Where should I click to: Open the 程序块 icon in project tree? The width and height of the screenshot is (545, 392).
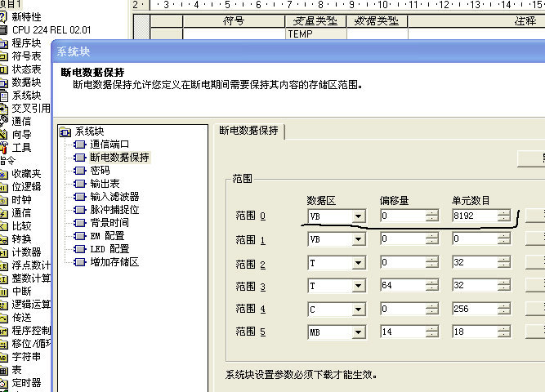coord(4,42)
